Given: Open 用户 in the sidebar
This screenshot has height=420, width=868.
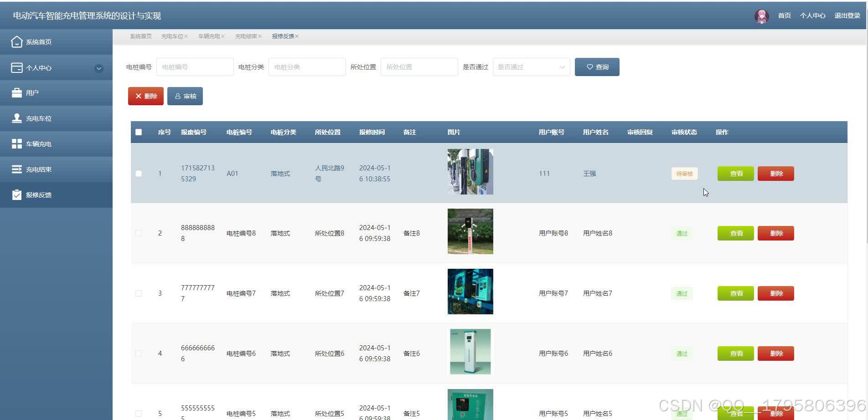Looking at the screenshot, I should [56, 93].
